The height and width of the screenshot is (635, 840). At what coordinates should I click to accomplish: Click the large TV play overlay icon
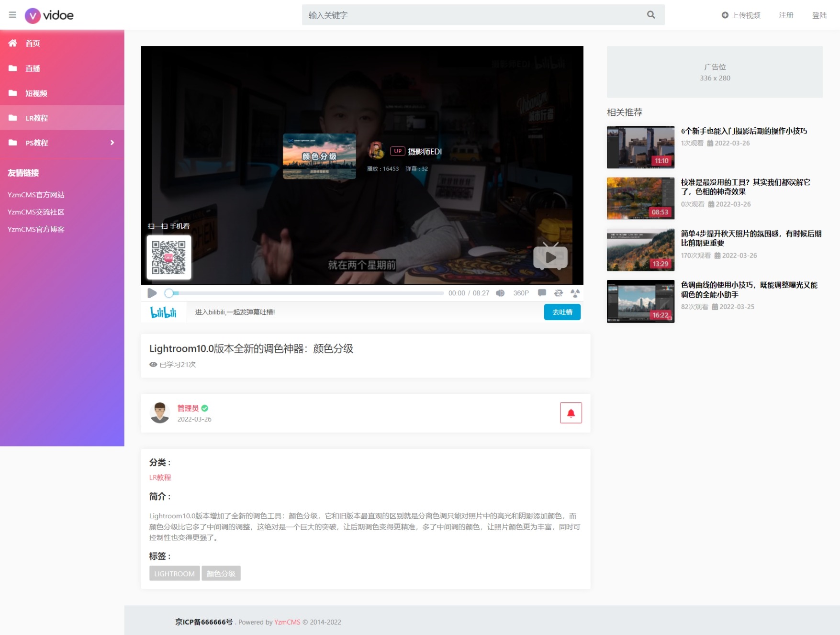(550, 256)
